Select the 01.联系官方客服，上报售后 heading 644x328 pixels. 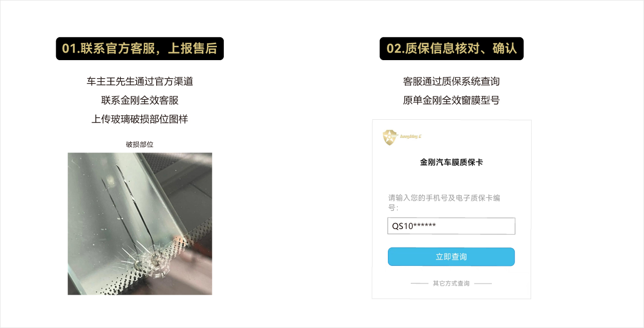[x=140, y=49]
